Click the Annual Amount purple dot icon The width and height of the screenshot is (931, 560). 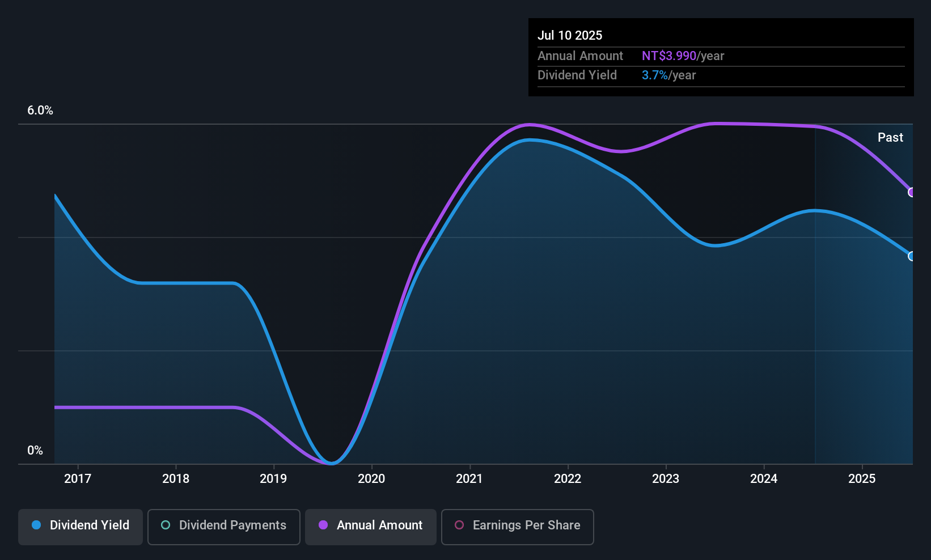(x=323, y=525)
